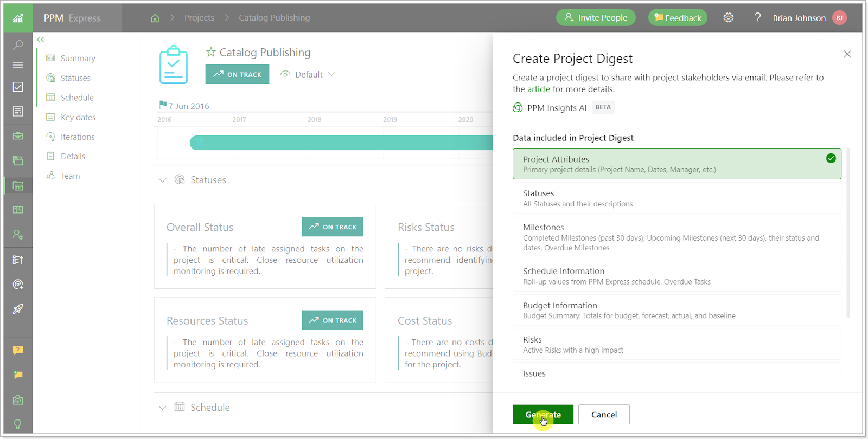This screenshot has height=439, width=868.
Task: Open the header ON TRACK status dropdown
Action: 237,74
